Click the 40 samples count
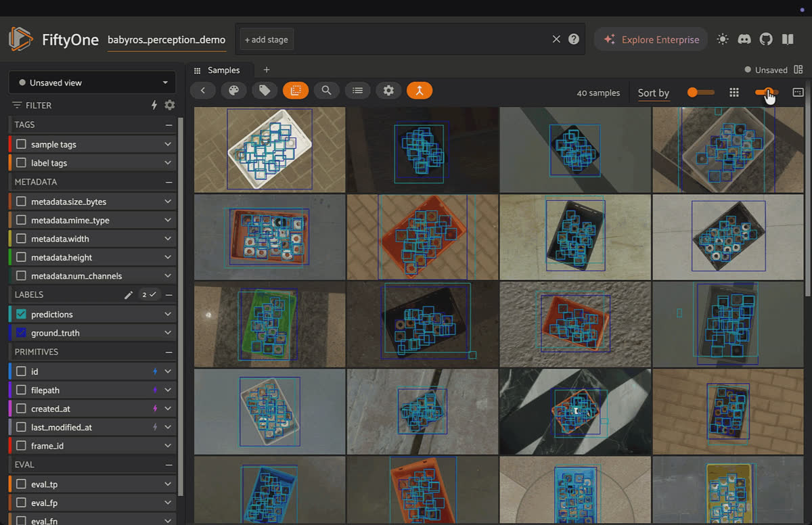The width and height of the screenshot is (812, 525). coord(598,93)
